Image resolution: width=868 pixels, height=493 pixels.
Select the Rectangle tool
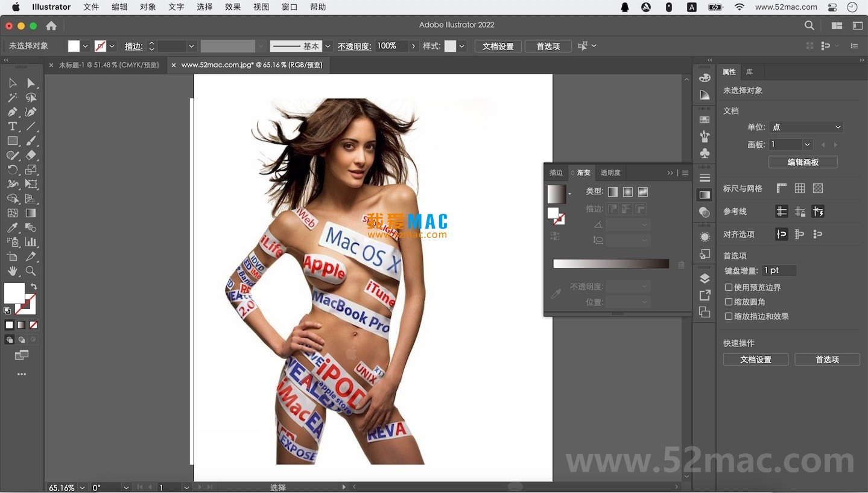[x=12, y=141]
